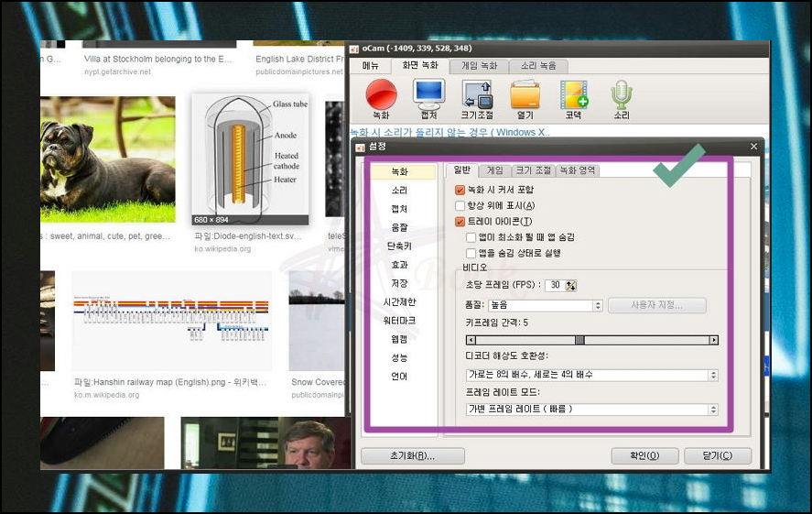The width and height of the screenshot is (812, 514).
Task: Click the 사용자 지정... button
Action: pos(656,305)
